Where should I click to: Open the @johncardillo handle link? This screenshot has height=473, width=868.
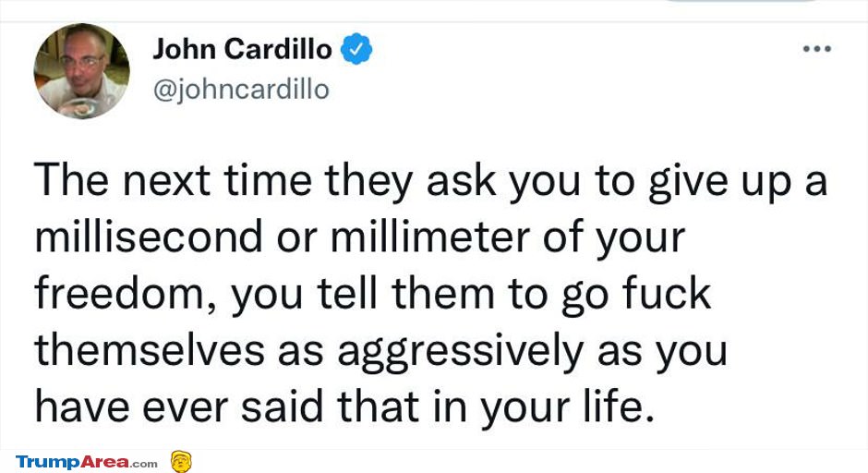point(241,90)
